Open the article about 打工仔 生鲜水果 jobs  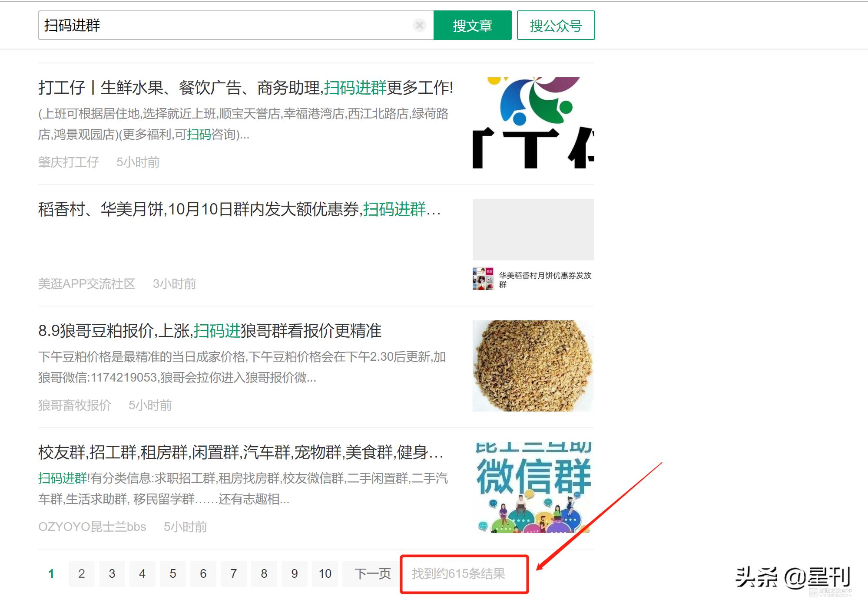243,88
